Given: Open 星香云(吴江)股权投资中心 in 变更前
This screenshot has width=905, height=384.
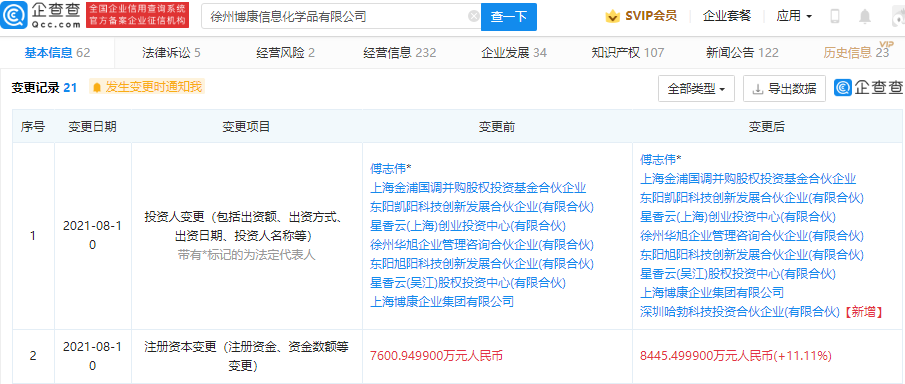Looking at the screenshot, I should (x=468, y=282).
